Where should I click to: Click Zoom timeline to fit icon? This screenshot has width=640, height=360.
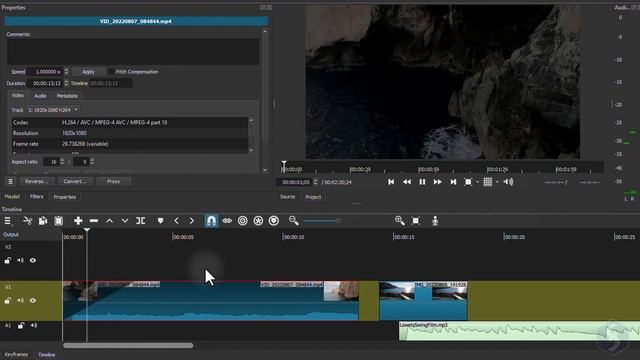(x=416, y=221)
